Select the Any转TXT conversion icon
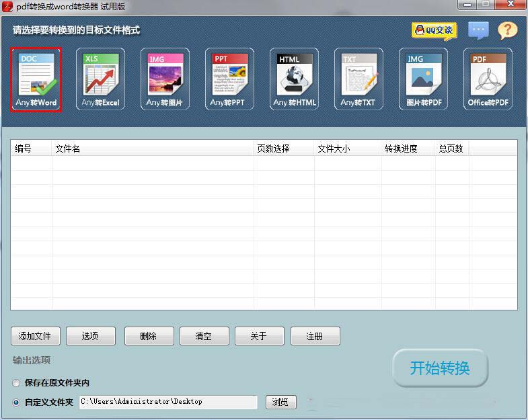The height and width of the screenshot is (420, 528). pos(359,79)
